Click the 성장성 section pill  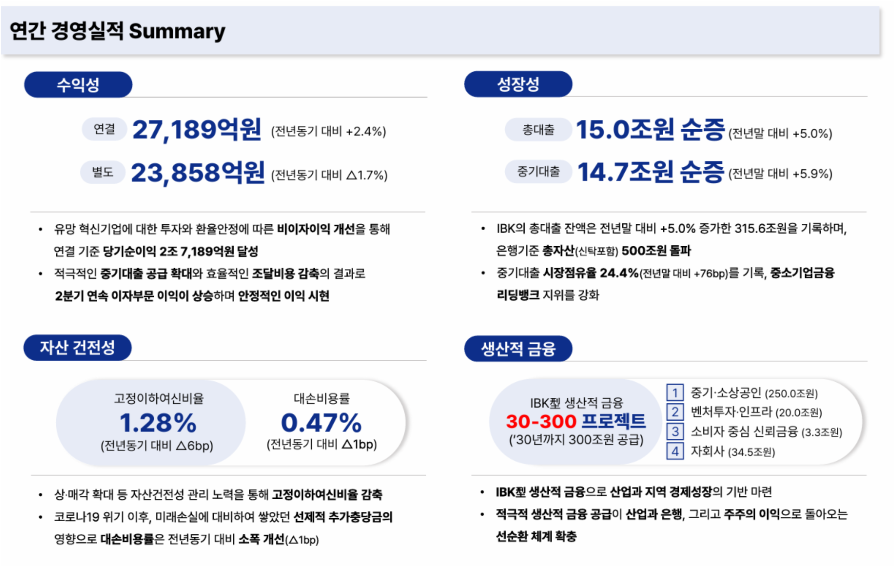click(517, 85)
